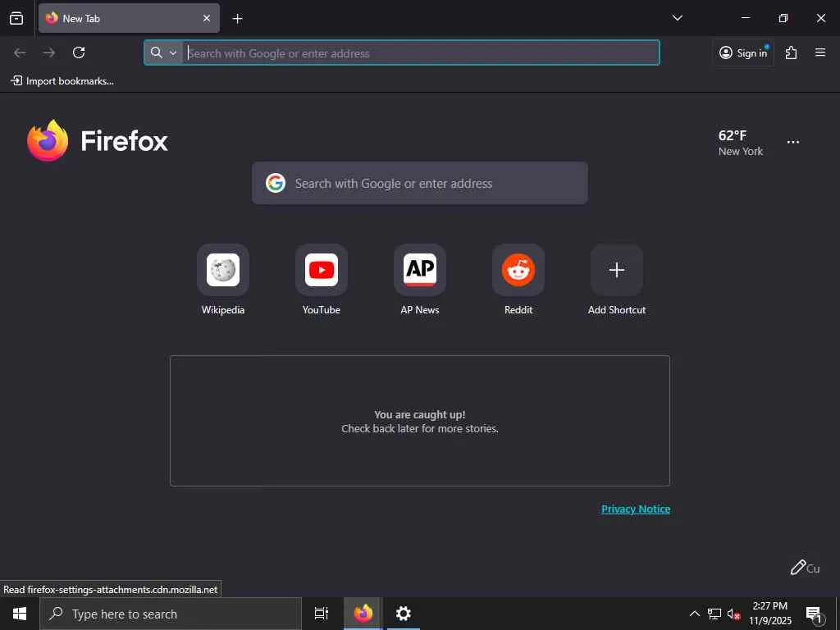Click the Firefox logo on new tab page

click(x=98, y=140)
